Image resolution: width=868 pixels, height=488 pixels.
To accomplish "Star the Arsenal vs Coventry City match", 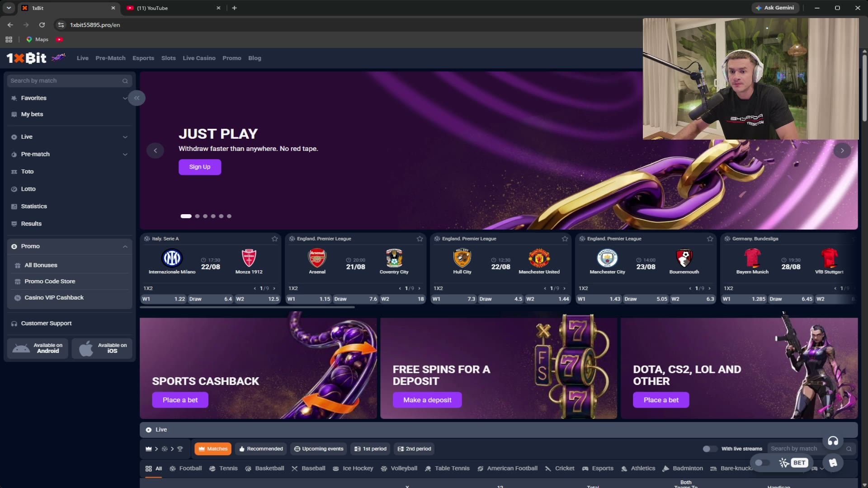I will (420, 239).
